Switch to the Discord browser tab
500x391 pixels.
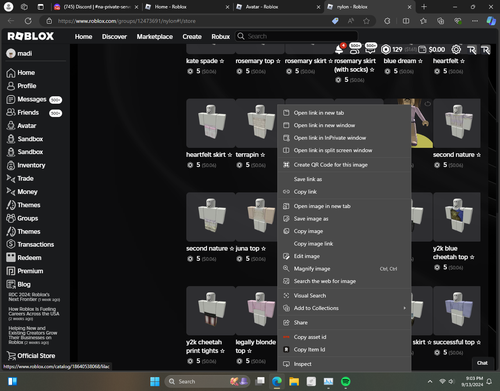coord(96,7)
